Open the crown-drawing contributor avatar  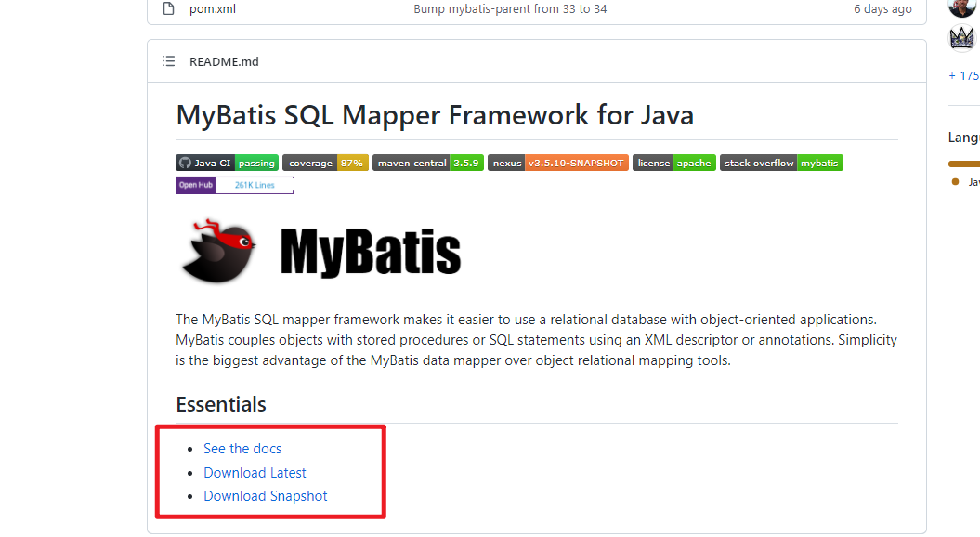pyautogui.click(x=961, y=37)
